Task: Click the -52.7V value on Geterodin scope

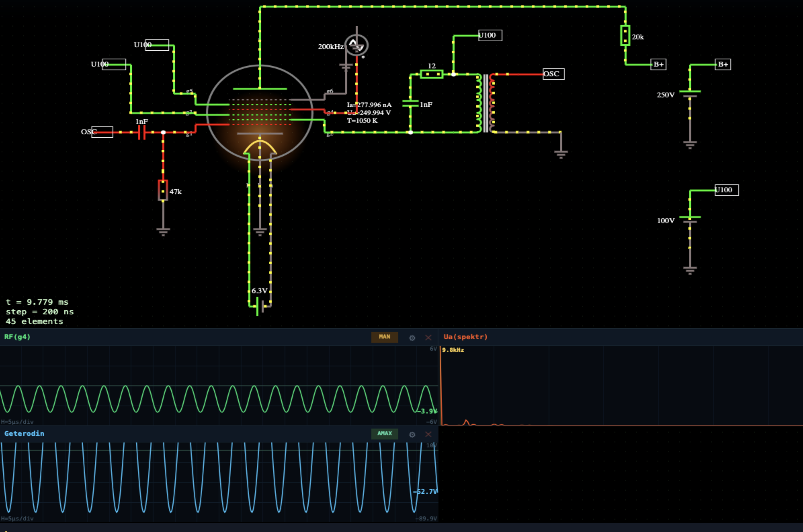Action: 426,492
